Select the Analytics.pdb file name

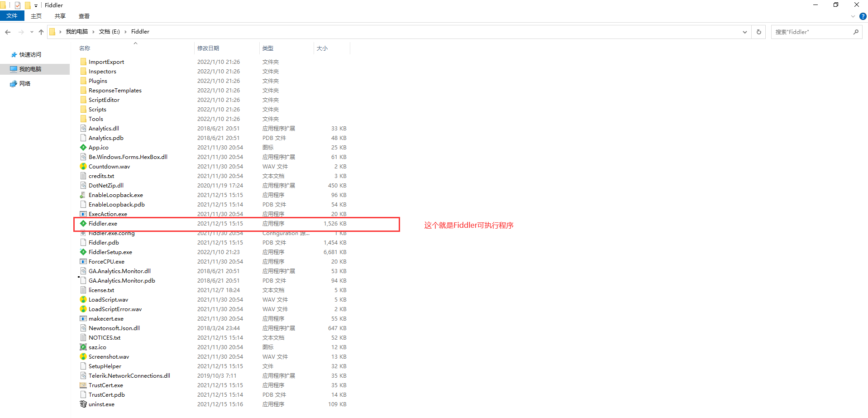[106, 138]
